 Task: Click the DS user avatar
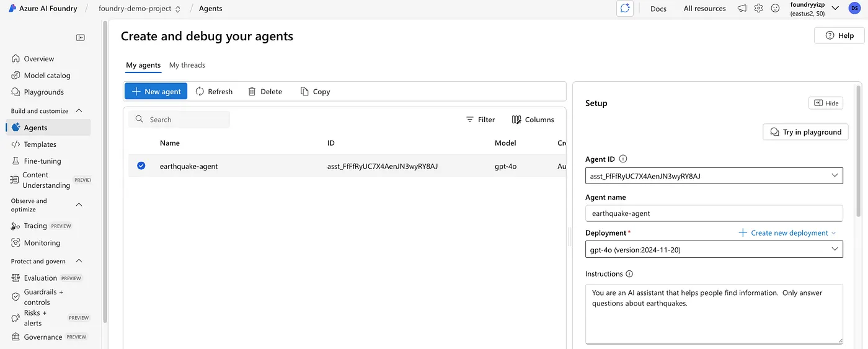(854, 9)
